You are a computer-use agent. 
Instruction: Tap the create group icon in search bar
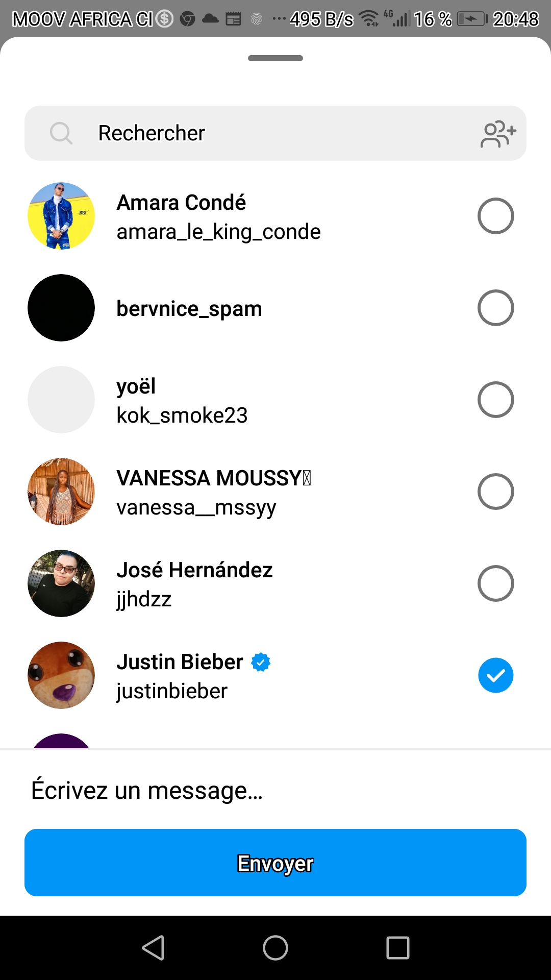pyautogui.click(x=498, y=134)
